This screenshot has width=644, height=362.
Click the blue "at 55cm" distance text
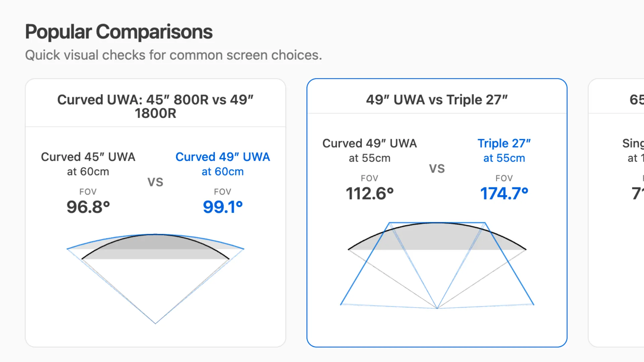coord(504,158)
